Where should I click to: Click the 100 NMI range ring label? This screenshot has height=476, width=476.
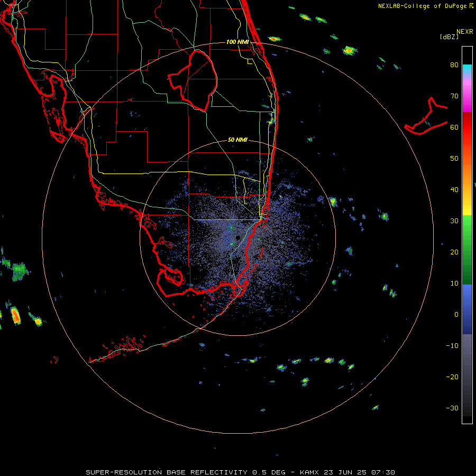237,42
